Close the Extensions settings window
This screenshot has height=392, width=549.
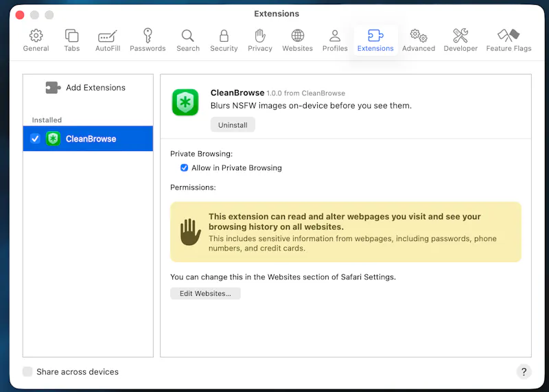(x=20, y=14)
